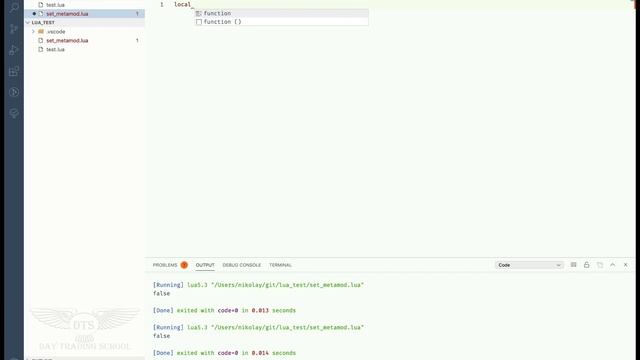Viewport: 640px width, 360px height.
Task: Toggle output auto-scroll lock
Action: [x=587, y=265]
